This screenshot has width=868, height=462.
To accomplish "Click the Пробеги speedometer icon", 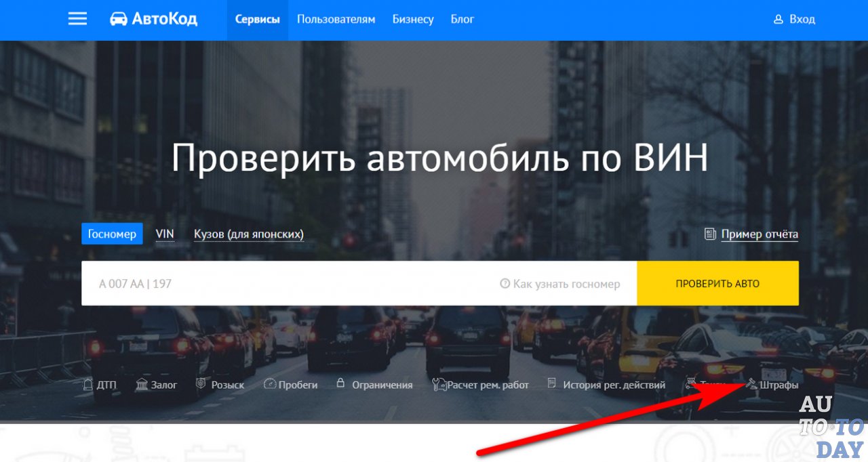I will pos(270,383).
